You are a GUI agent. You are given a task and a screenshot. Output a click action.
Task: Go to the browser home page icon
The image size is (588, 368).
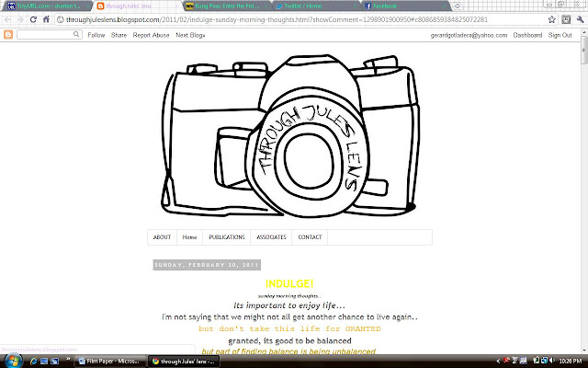tap(46, 19)
